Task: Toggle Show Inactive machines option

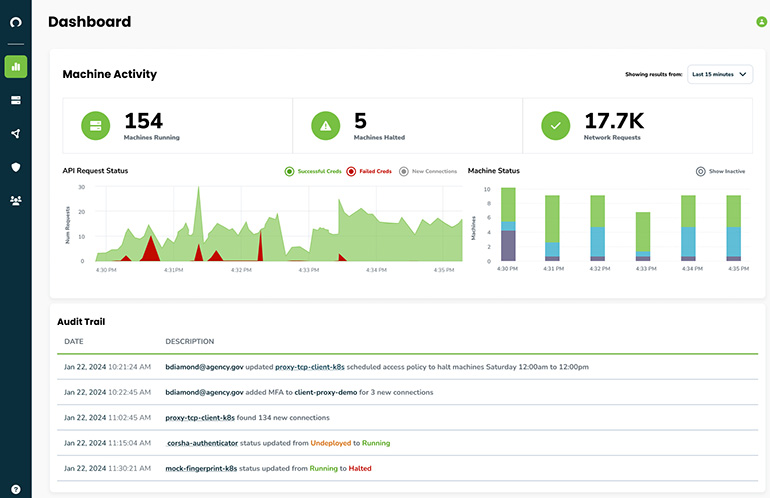Action: coord(721,171)
